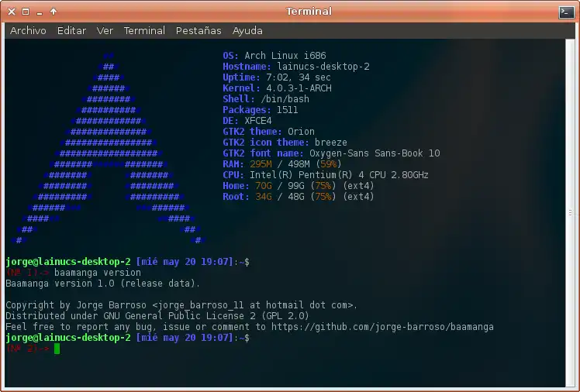Click the 'Packages:' label
This screenshot has width=580, height=392.
pyautogui.click(x=247, y=110)
